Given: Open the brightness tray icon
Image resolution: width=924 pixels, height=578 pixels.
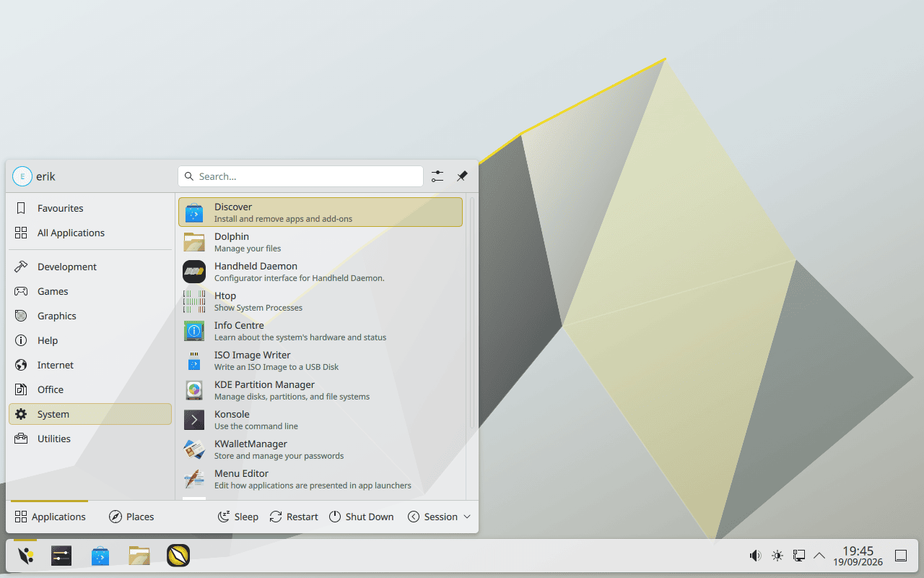Looking at the screenshot, I should click(777, 556).
